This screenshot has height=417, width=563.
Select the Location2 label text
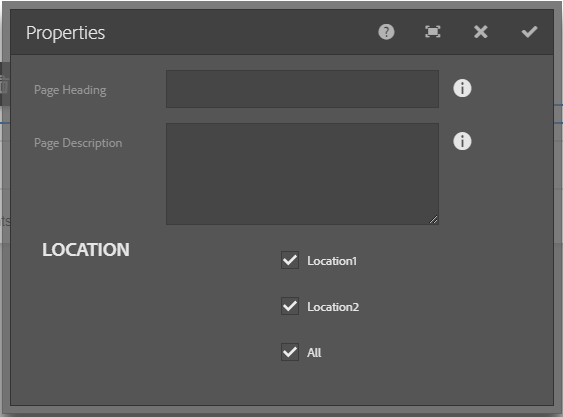[x=333, y=307]
